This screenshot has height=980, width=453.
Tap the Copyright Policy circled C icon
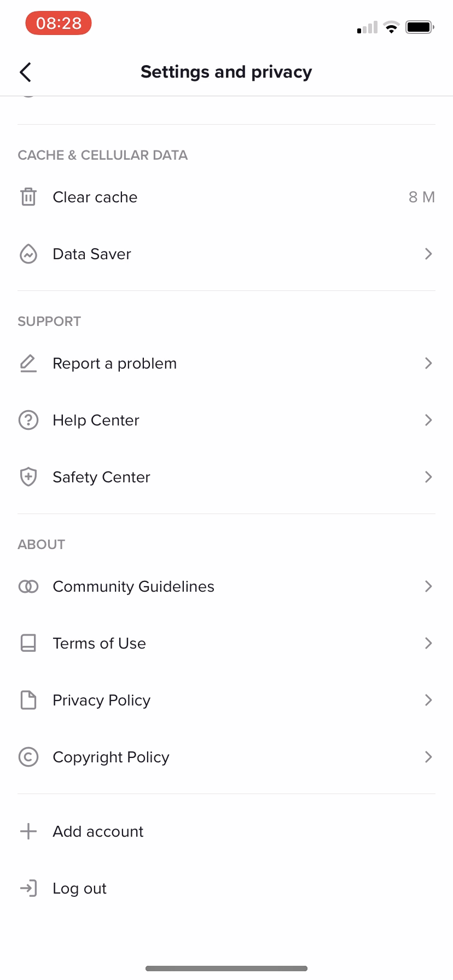tap(28, 757)
